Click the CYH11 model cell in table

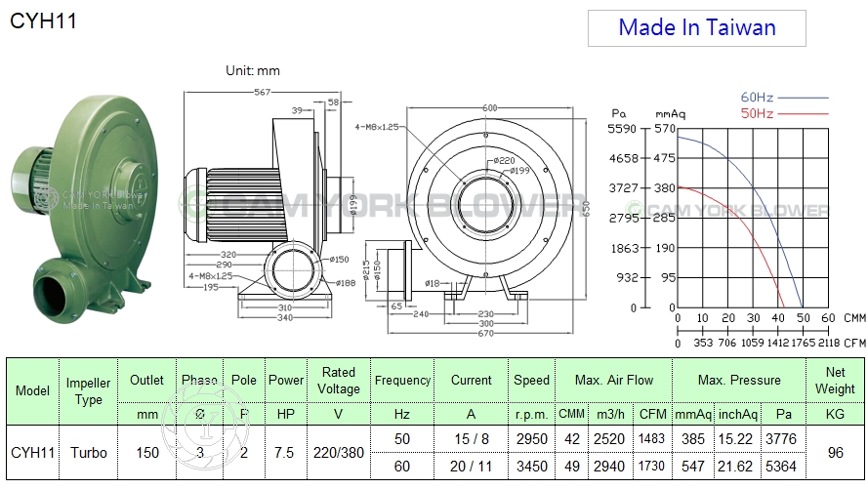coord(32,453)
